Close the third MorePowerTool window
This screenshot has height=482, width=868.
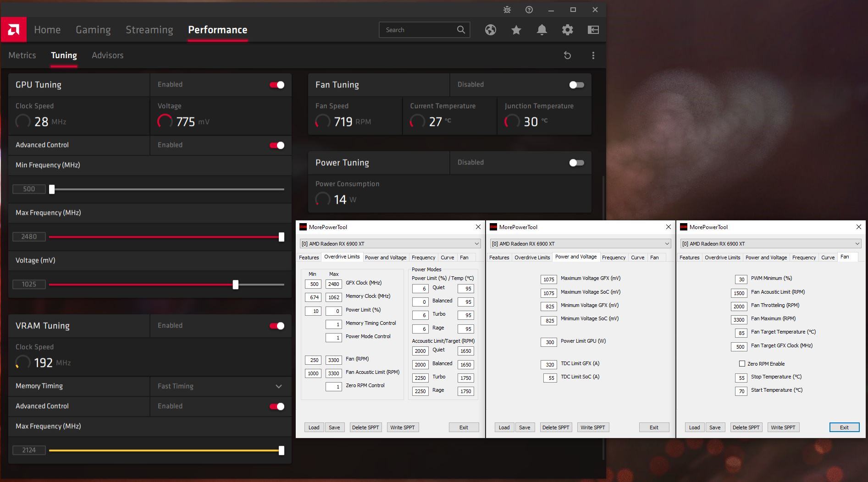click(x=859, y=227)
